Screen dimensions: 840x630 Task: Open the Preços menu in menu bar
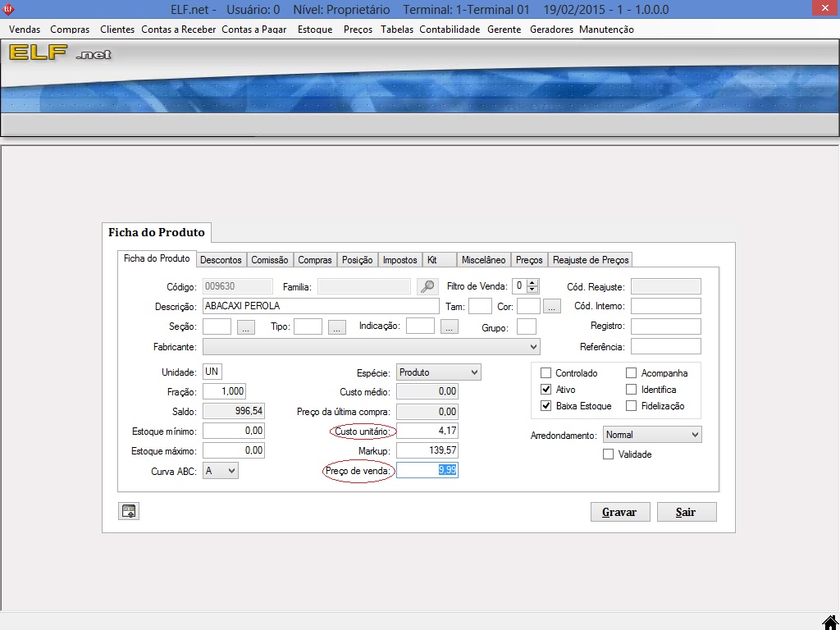point(358,30)
